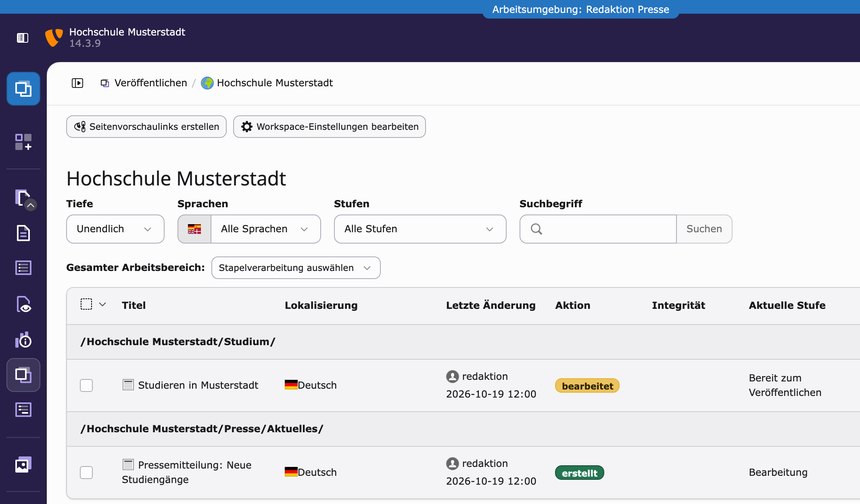Open the Alle Sprachen dropdown
Image resolution: width=860 pixels, height=504 pixels.
pos(265,229)
